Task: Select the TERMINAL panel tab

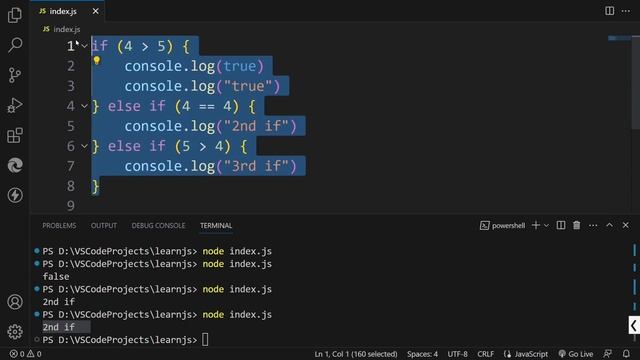Action: tap(216, 226)
